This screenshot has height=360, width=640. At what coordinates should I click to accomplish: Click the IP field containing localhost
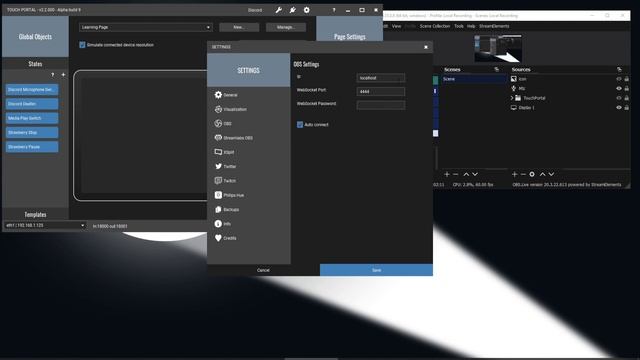point(381,78)
